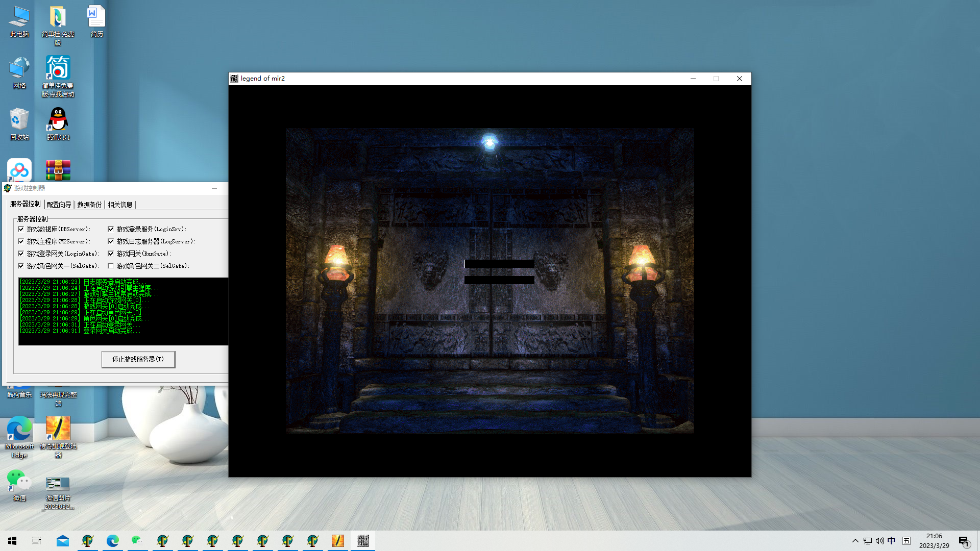Open 微信图片_2023032 image file

pos(58,493)
